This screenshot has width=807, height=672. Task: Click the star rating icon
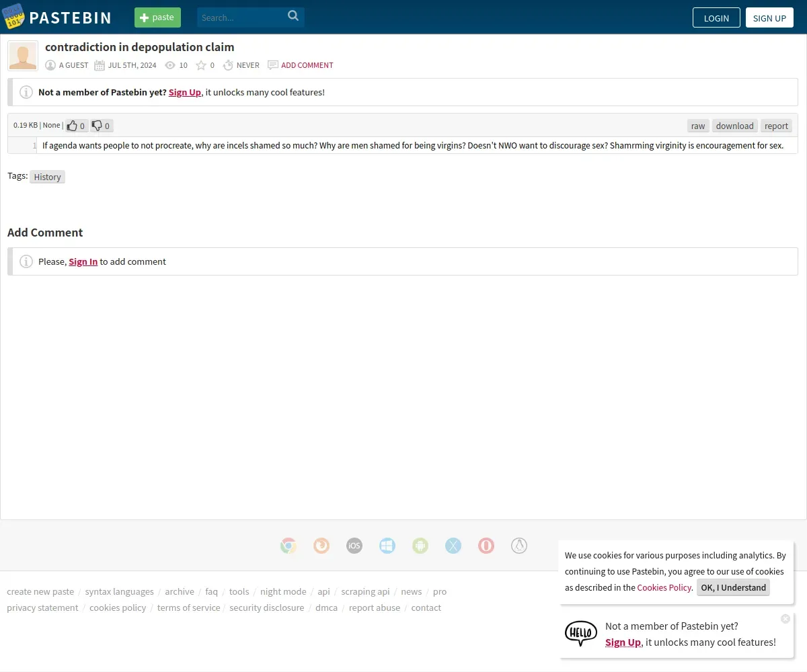click(201, 65)
